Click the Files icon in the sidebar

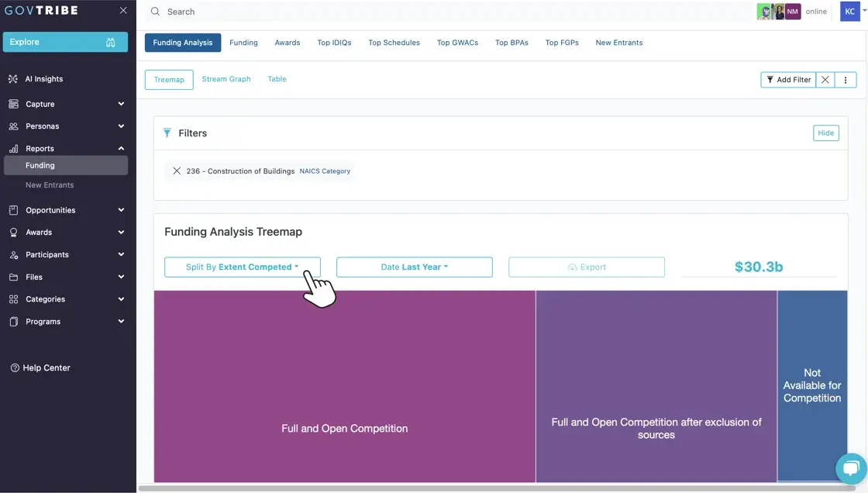click(12, 276)
